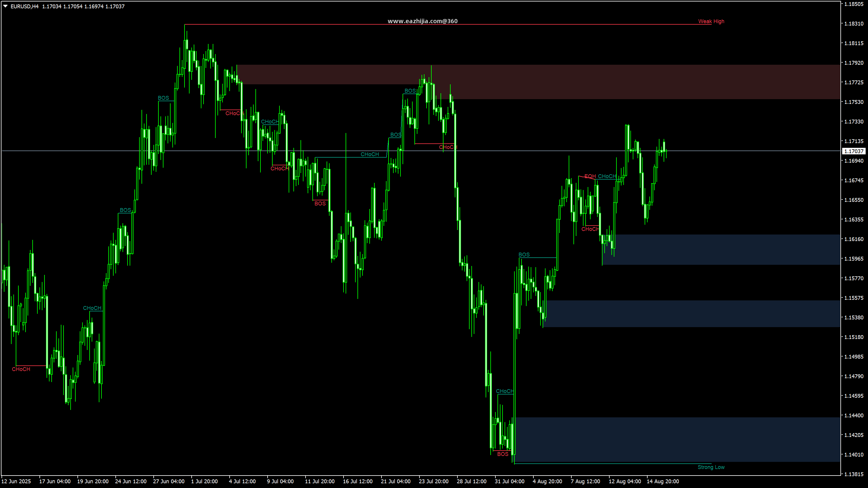Click price axis value 1.16550
Viewport: 868px width, 488px height.
[854, 200]
